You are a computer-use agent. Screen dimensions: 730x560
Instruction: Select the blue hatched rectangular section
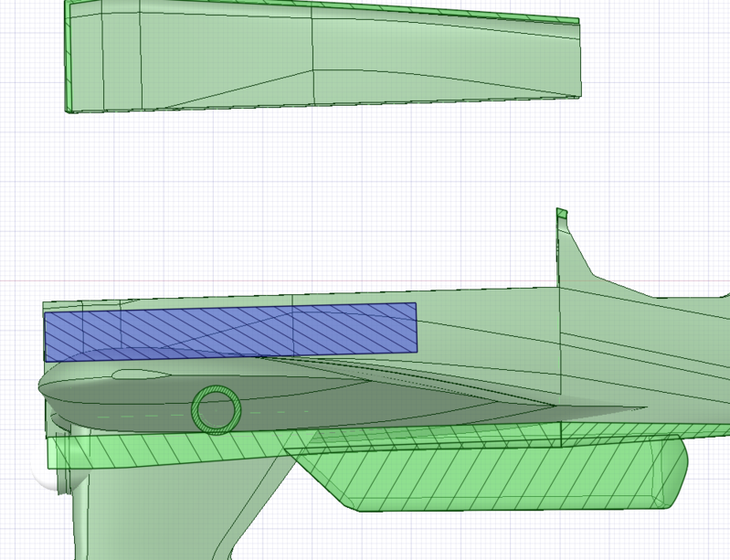coord(228,327)
